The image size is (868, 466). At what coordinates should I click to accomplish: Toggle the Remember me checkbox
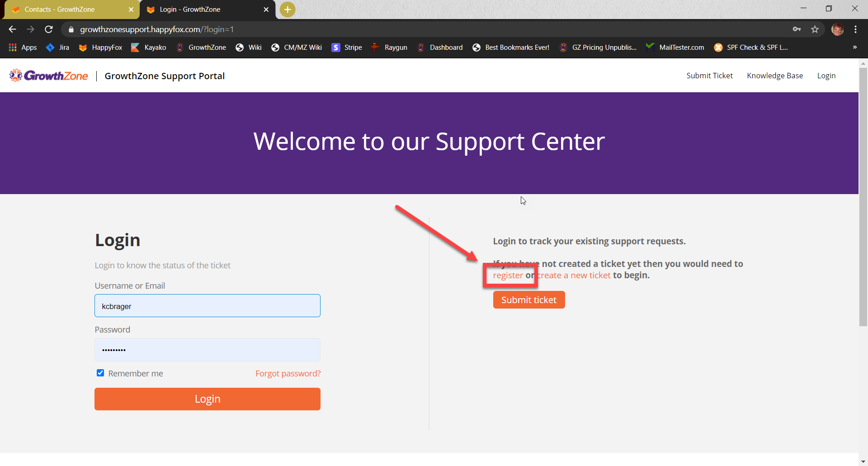point(100,373)
